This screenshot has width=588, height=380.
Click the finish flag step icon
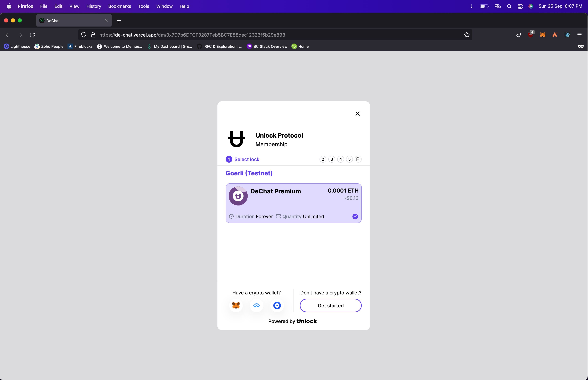pyautogui.click(x=358, y=159)
